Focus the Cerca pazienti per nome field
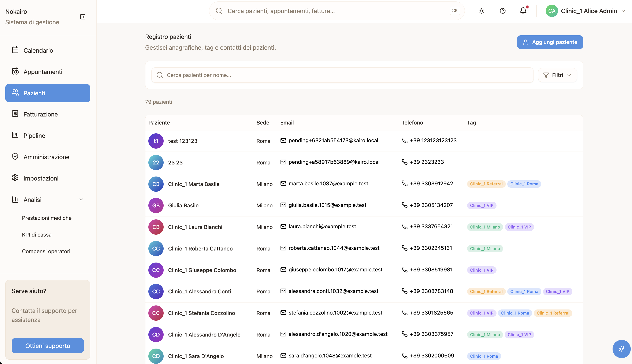632x364 pixels. click(x=342, y=75)
